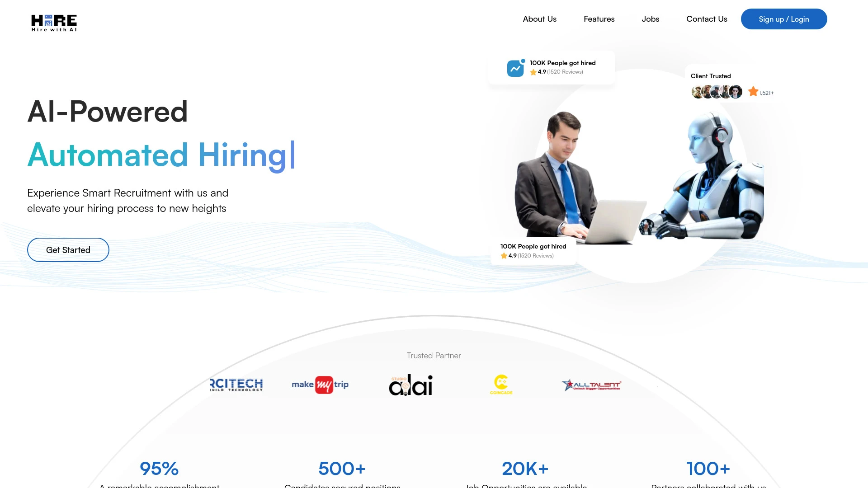Click the Get Started button
The image size is (868, 488).
pyautogui.click(x=68, y=250)
